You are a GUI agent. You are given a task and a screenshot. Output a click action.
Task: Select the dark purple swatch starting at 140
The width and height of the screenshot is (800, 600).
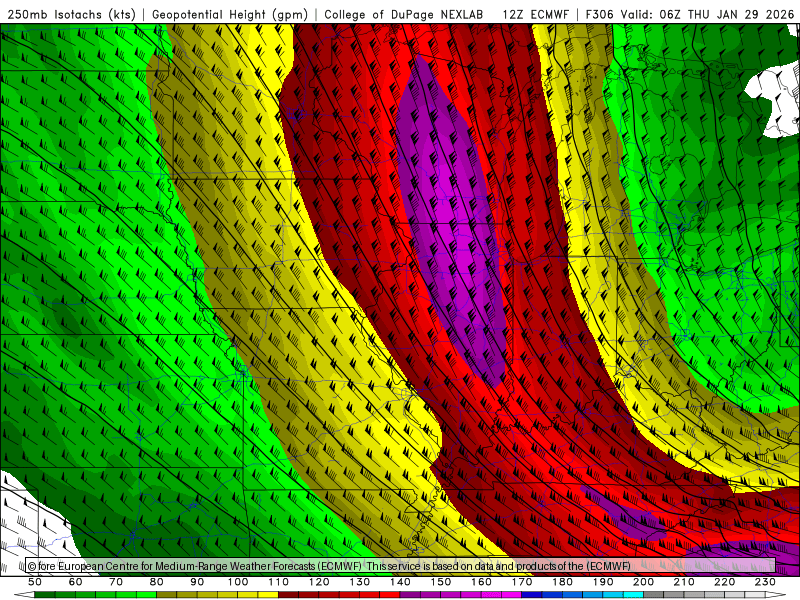click(410, 595)
